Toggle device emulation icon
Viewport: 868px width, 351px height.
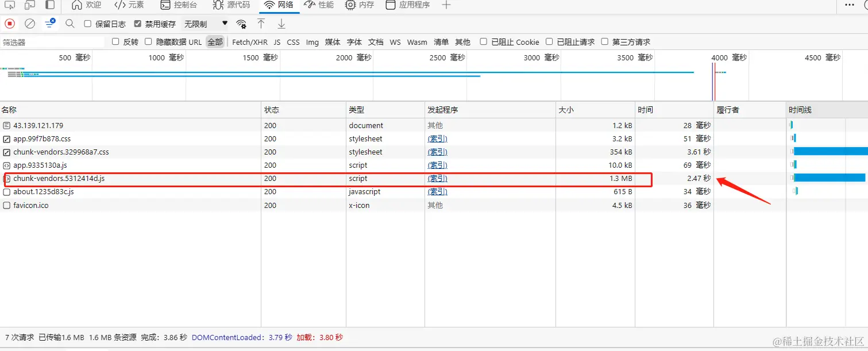[30, 5]
